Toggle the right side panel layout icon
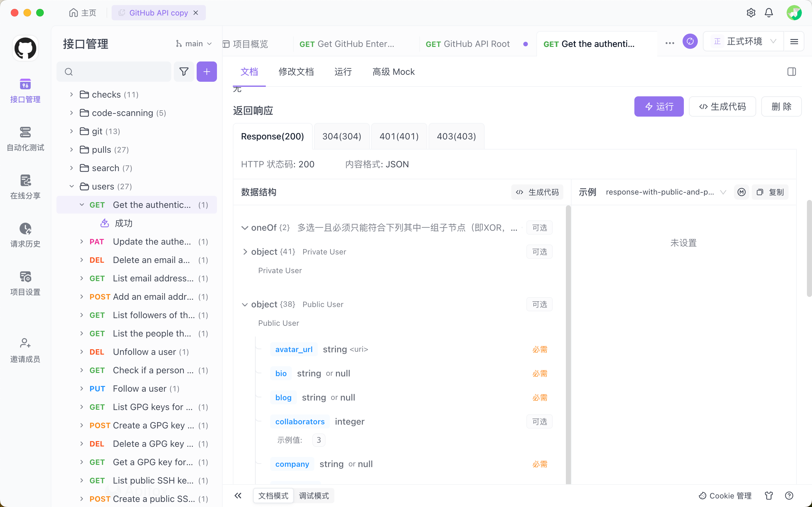812x507 pixels. pyautogui.click(x=791, y=71)
